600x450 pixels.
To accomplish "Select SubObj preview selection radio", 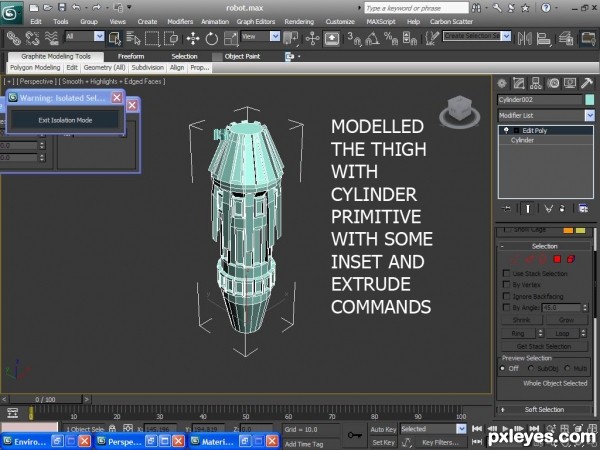I will point(531,368).
